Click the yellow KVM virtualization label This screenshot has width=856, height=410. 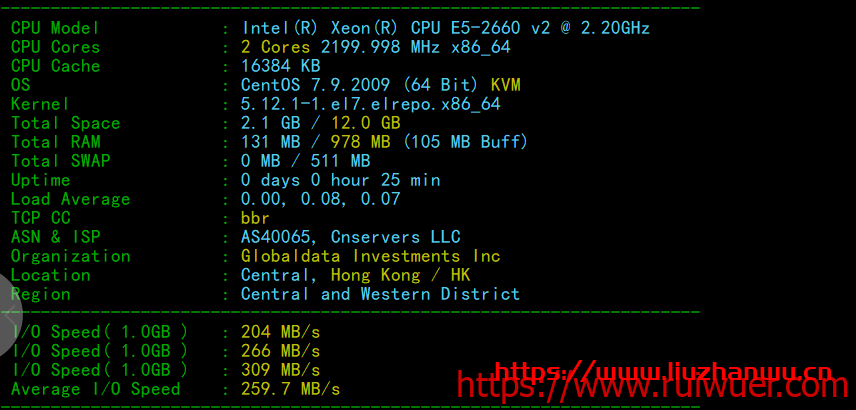[505, 85]
